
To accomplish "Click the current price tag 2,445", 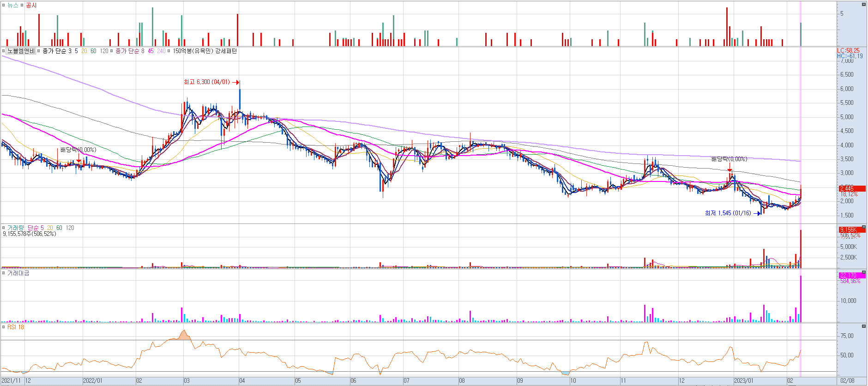I will pos(852,188).
